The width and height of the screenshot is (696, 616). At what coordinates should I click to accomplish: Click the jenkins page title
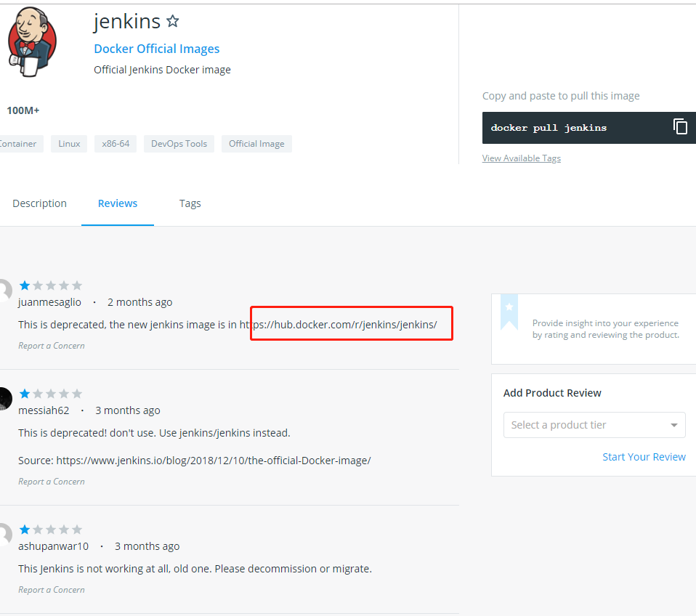[x=127, y=21]
